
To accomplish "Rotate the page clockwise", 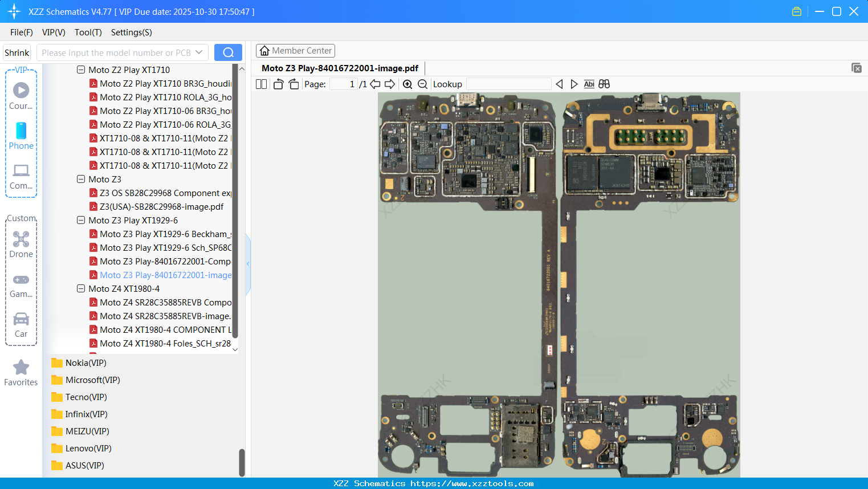I will coord(294,84).
